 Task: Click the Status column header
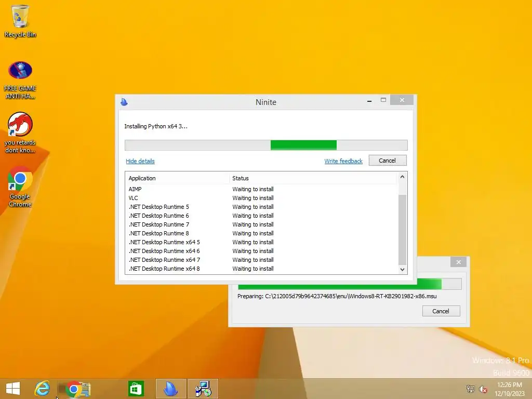[313, 178]
